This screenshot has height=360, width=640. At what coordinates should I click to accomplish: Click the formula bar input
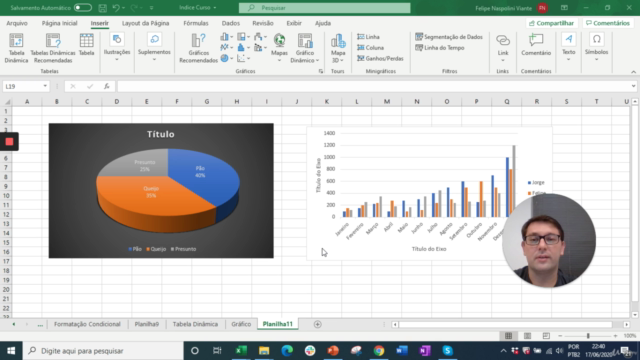pyautogui.click(x=373, y=86)
